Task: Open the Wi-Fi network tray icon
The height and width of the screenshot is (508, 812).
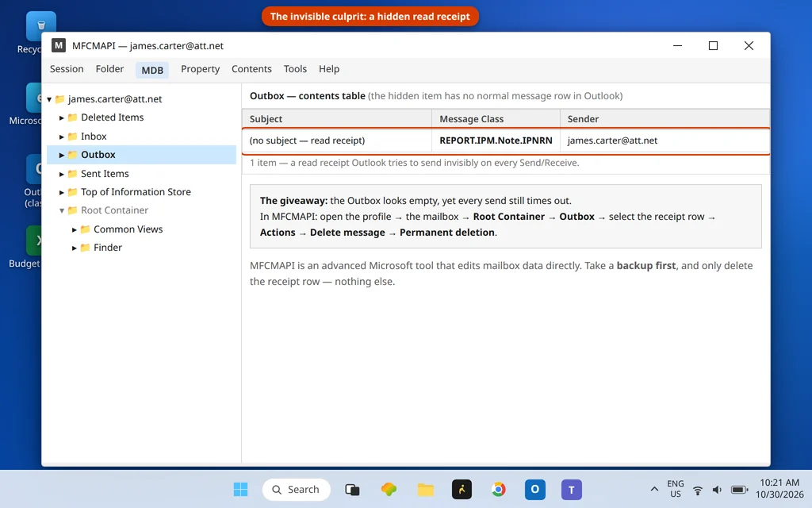Action: point(698,490)
